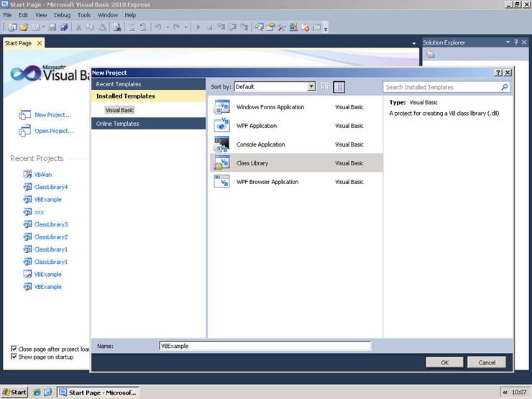Open the Undo history dropdown arrow
Image resolution: width=532 pixels, height=399 pixels.
168,27
